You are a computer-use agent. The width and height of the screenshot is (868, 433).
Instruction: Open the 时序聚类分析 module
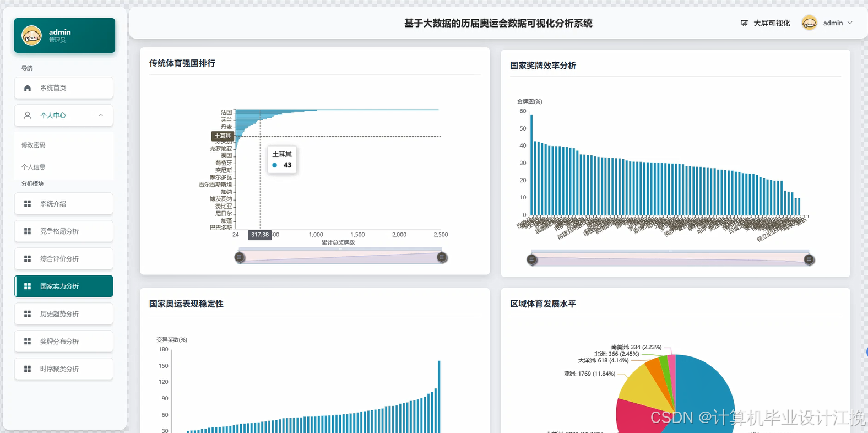click(x=64, y=369)
